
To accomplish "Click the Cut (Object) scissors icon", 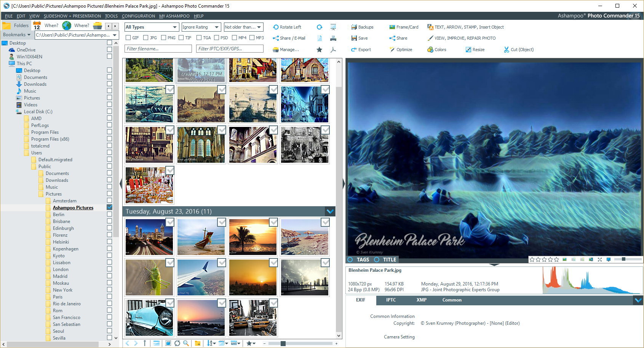I will click(506, 50).
